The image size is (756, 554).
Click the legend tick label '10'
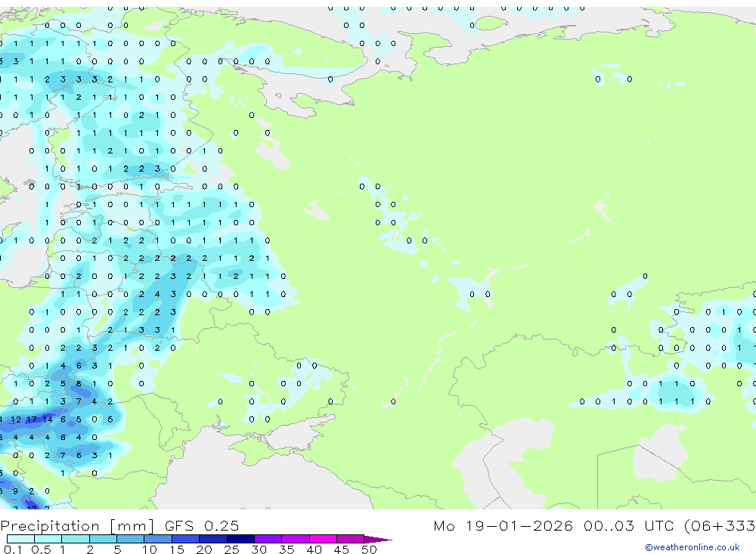(x=150, y=549)
